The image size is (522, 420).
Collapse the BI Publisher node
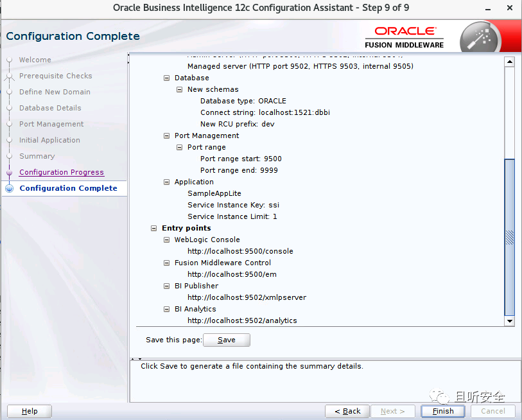pos(166,286)
